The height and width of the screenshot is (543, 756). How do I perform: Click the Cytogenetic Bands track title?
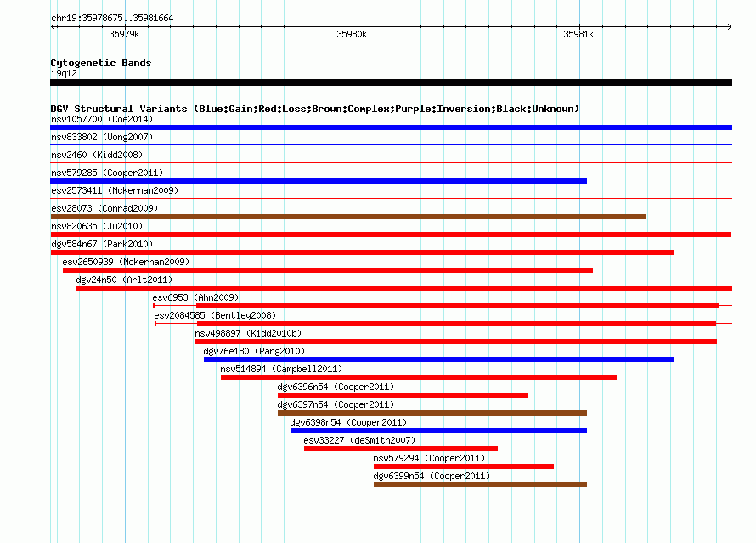point(101,63)
